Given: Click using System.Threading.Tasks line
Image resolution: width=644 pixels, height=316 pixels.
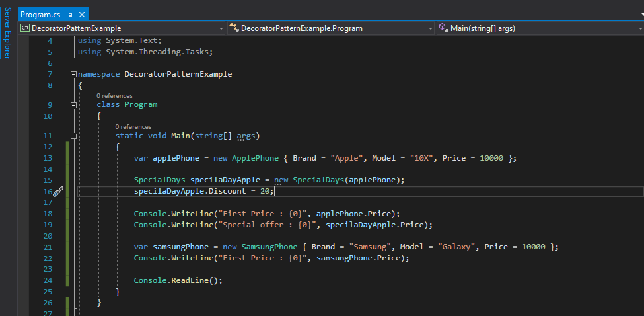Looking at the screenshot, I should (x=145, y=52).
